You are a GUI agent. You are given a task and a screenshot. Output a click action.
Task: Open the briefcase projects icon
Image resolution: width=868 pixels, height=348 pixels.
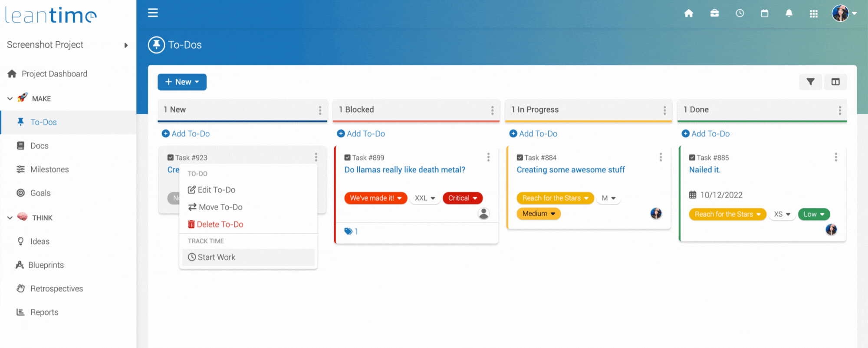714,13
